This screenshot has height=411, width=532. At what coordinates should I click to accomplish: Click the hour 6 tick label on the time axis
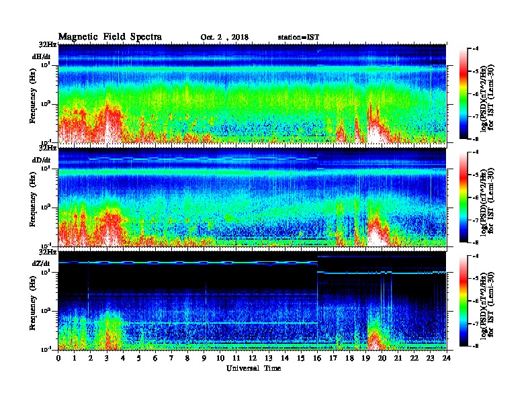[x=155, y=358]
